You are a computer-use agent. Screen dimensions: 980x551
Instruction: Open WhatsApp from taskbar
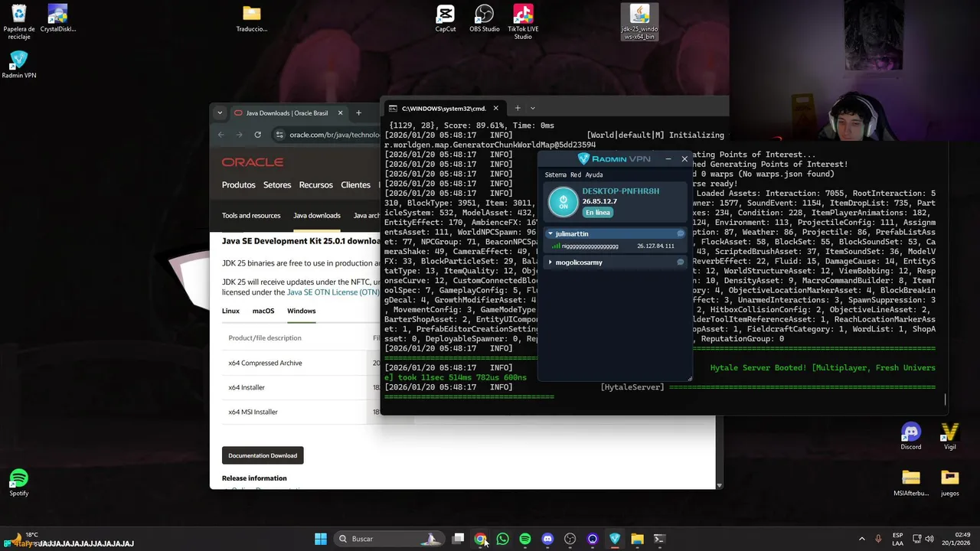point(502,539)
